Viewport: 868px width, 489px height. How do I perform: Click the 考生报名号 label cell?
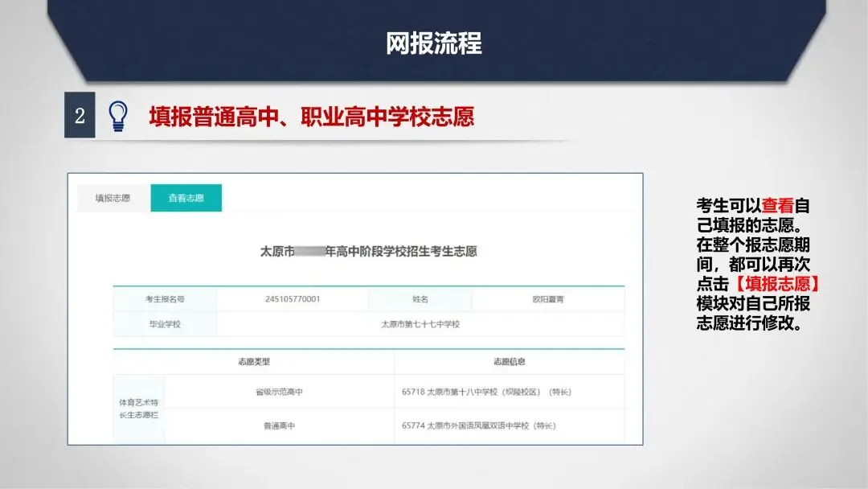tap(165, 299)
